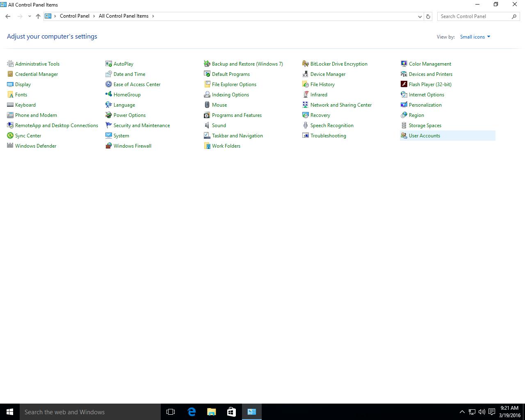The height and width of the screenshot is (420, 525).
Task: Launch Microsoft Edge from the taskbar
Action: pyautogui.click(x=191, y=412)
